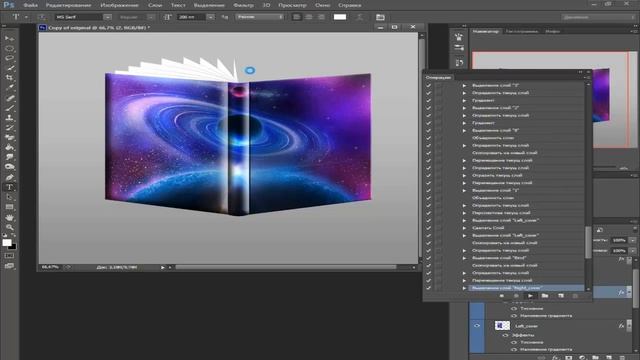The image size is (640, 360).
Task: Hide Тиснение effect under Left_cover layer
Action: (x=514, y=342)
